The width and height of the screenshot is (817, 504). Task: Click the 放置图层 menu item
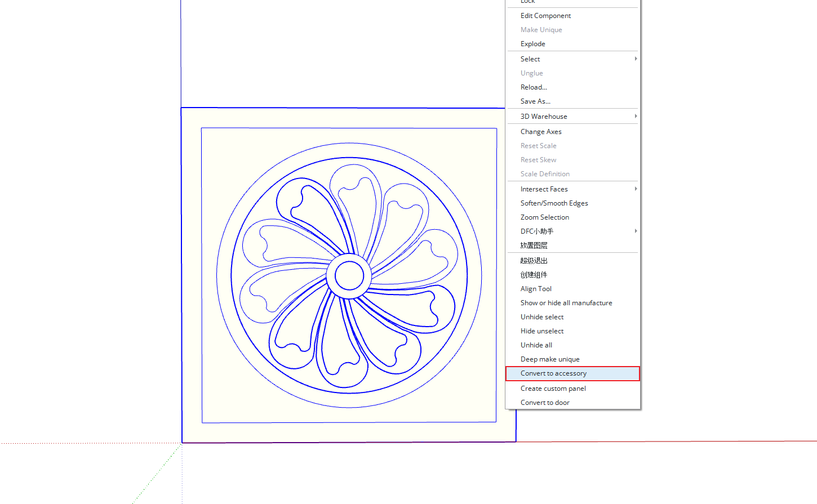coord(534,246)
